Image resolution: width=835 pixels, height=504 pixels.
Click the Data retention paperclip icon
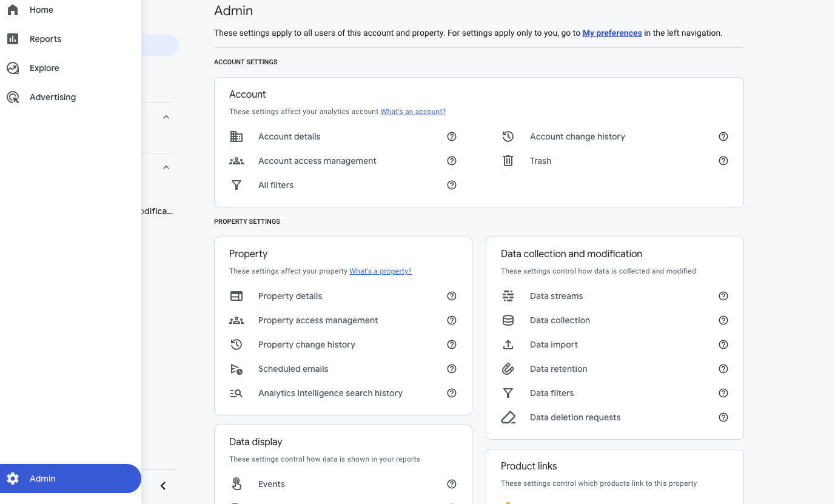[x=508, y=369]
